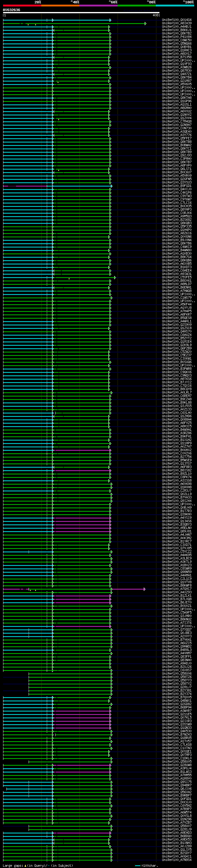Click the green ~80% identity legend bar
This screenshot has width=197, height=868.
tap(137, 6)
